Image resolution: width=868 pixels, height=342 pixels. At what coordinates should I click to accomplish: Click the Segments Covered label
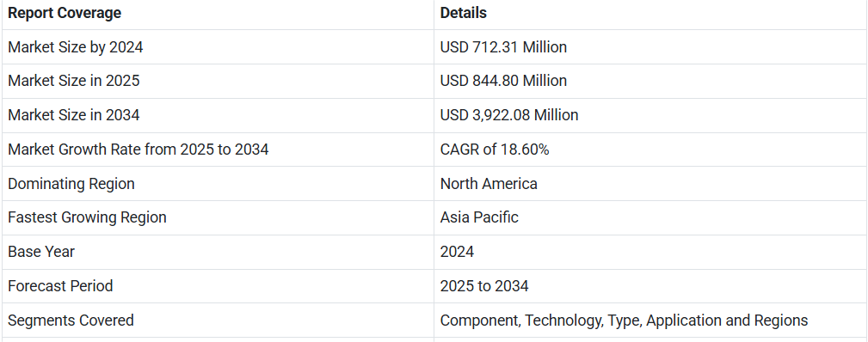tap(71, 321)
